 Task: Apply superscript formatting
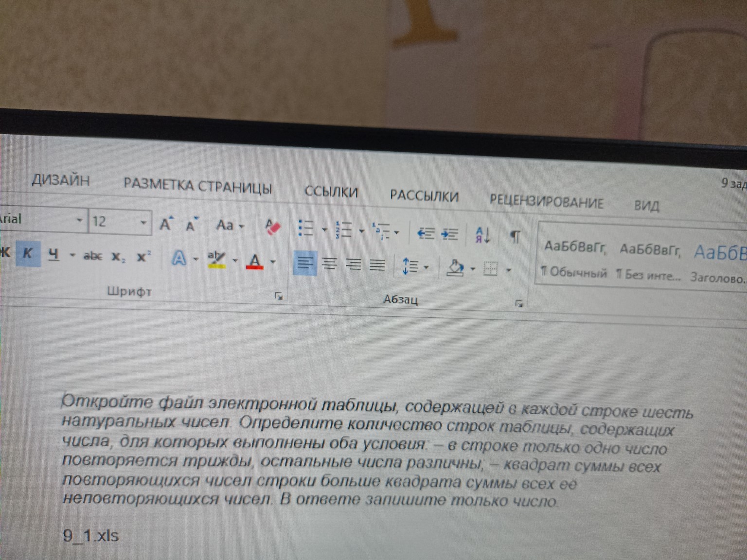143,255
